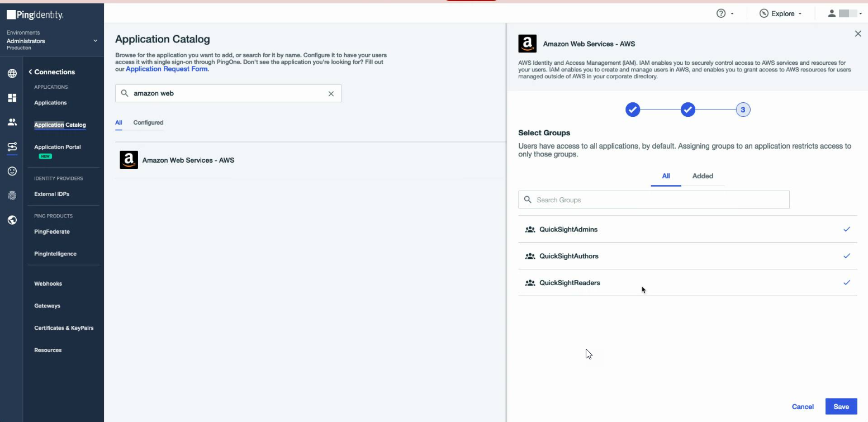Open the users icon in the left rail
The image size is (868, 422).
click(x=12, y=122)
